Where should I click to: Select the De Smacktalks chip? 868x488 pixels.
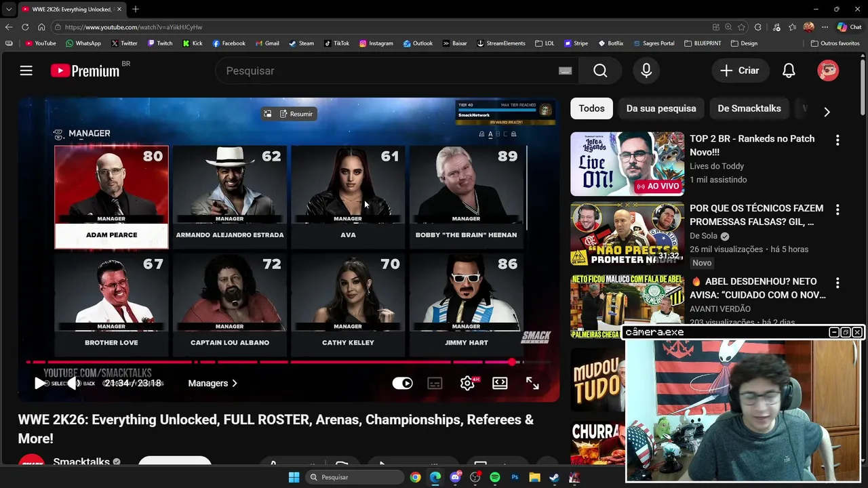coord(749,108)
